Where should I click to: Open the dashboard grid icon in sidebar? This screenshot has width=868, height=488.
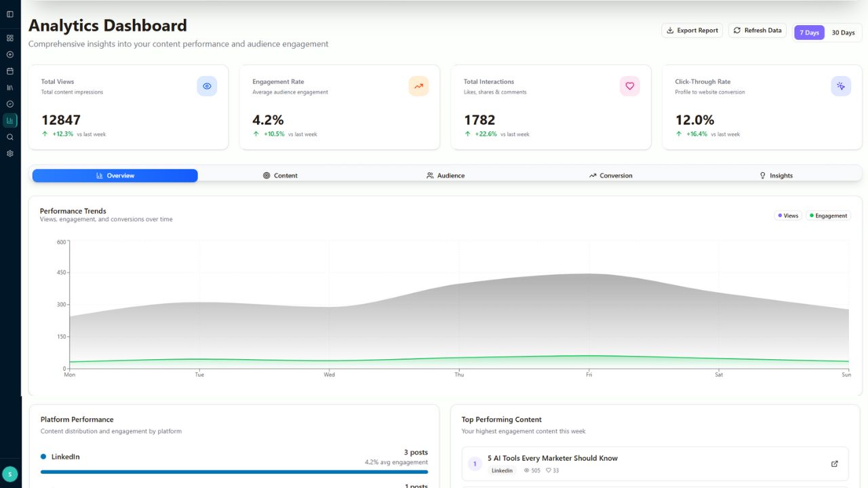pyautogui.click(x=10, y=38)
